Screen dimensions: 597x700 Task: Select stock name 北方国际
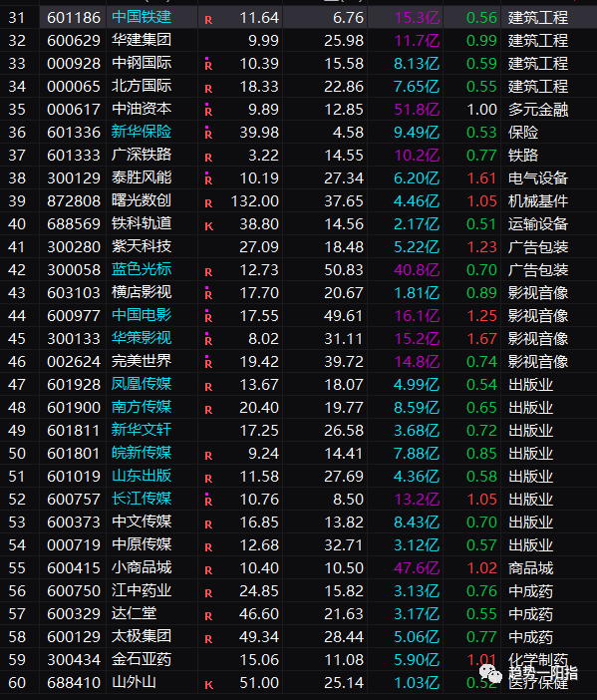[x=142, y=86]
